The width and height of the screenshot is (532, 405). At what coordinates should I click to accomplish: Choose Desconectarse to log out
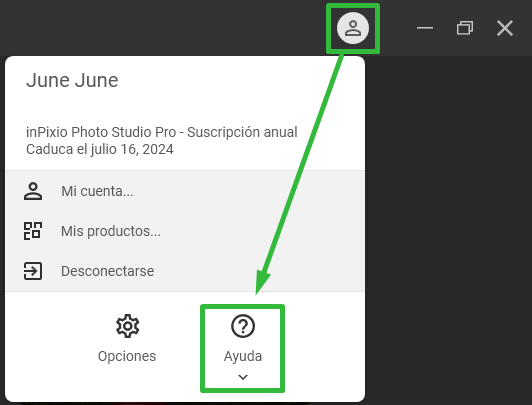(x=185, y=271)
